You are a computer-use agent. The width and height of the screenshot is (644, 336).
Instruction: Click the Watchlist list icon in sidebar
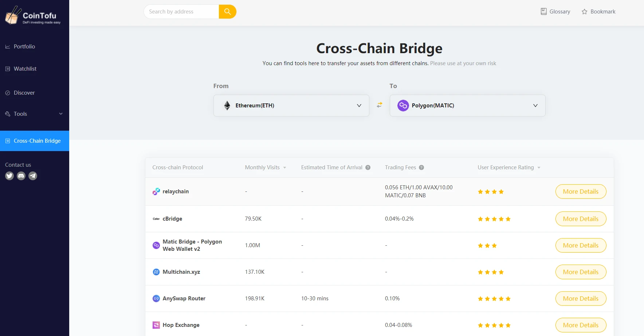tap(8, 69)
